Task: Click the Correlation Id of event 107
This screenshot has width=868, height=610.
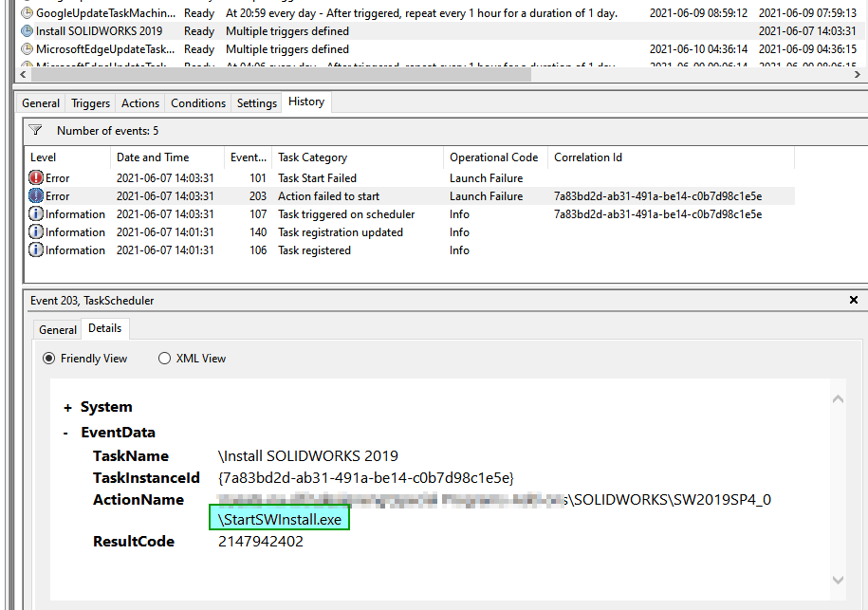Action: pyautogui.click(x=657, y=214)
